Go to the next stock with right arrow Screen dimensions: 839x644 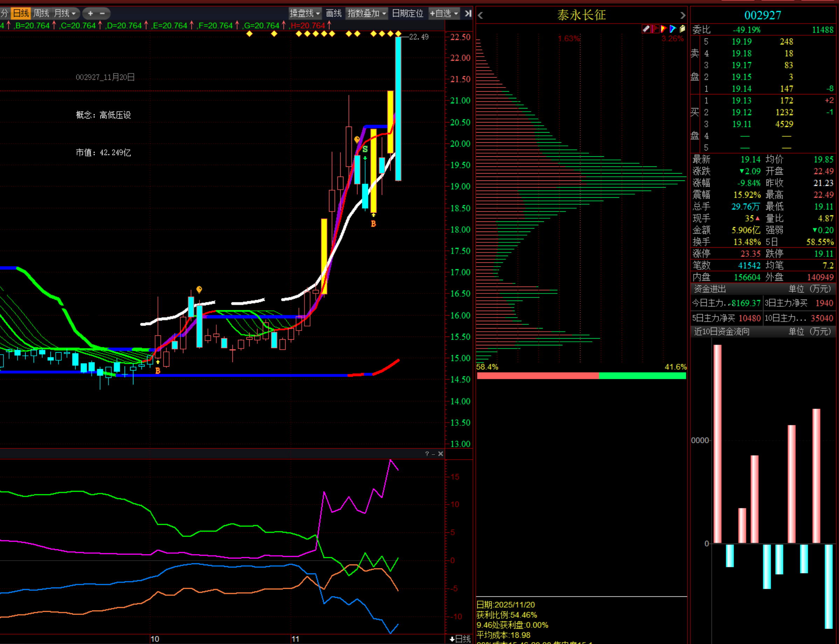click(x=683, y=15)
